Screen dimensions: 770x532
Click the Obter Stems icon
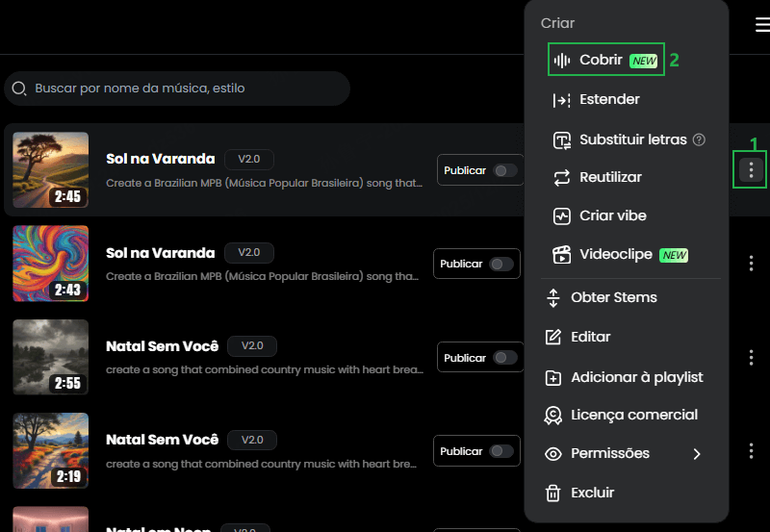click(553, 298)
